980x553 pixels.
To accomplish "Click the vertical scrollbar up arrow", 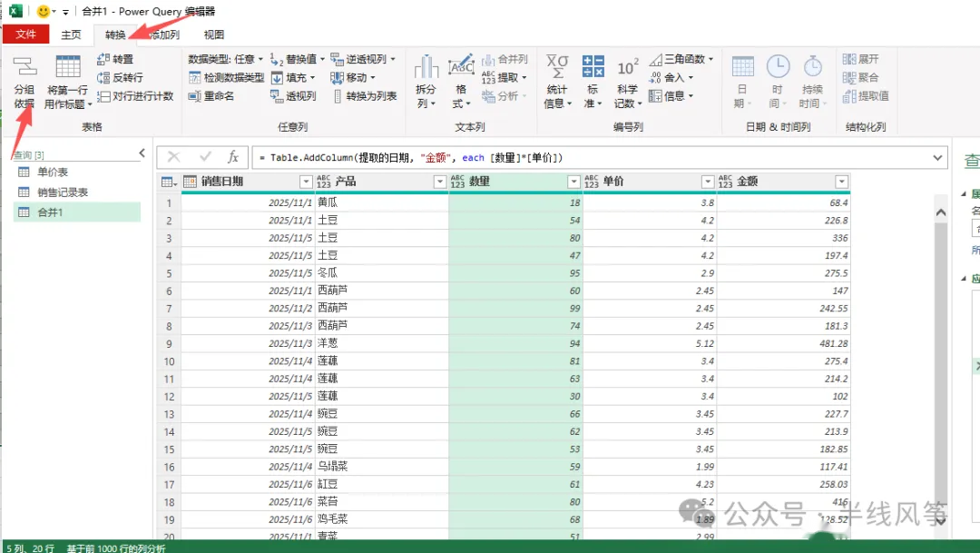I will click(941, 212).
